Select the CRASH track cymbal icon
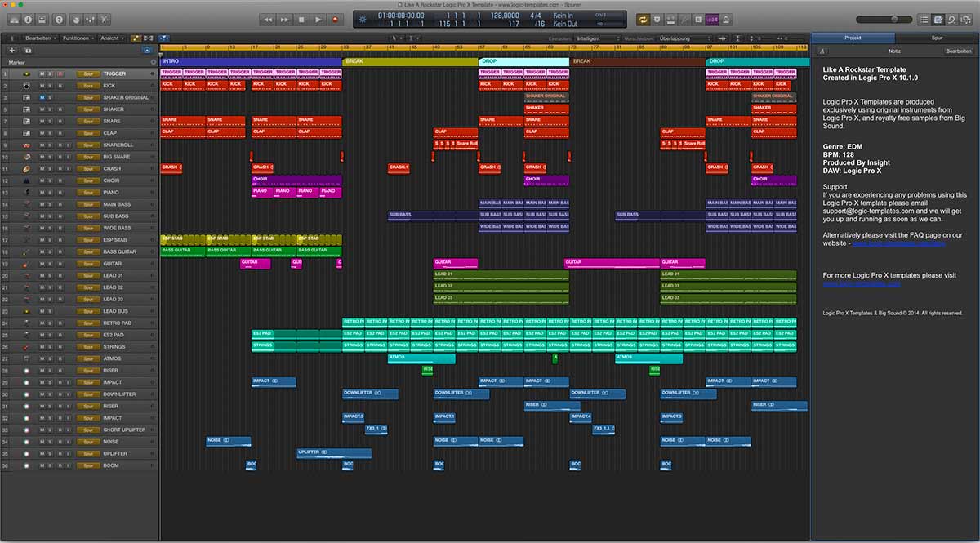The width and height of the screenshot is (980, 543). (x=27, y=169)
